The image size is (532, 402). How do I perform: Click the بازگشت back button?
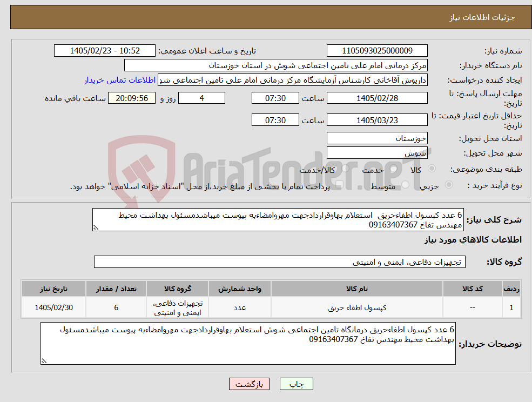click(250, 384)
